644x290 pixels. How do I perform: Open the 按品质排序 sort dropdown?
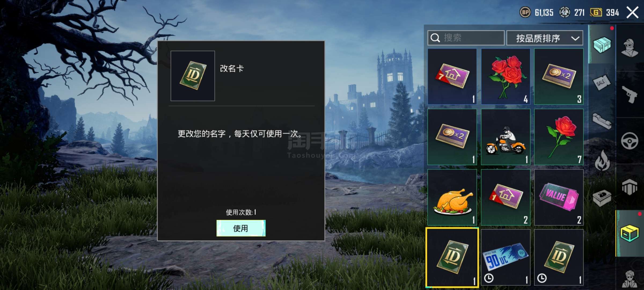[545, 38]
